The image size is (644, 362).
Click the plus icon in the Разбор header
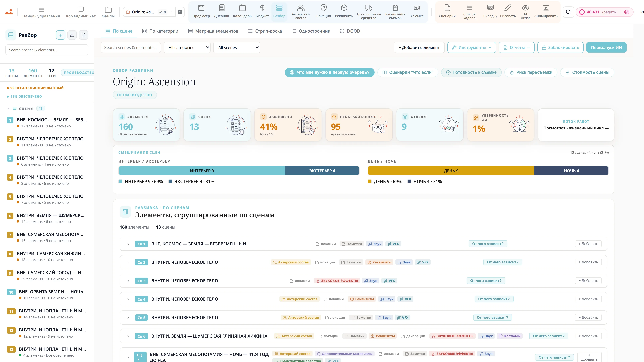coord(61,35)
